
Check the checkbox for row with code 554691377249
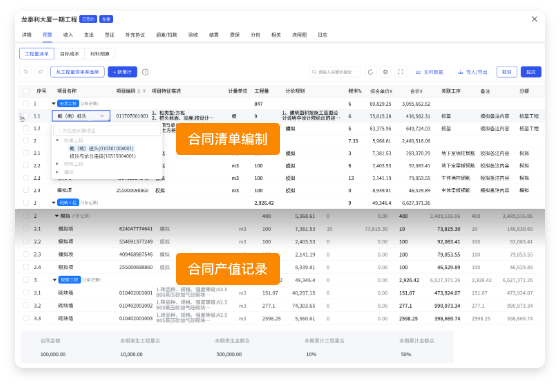[26, 242]
